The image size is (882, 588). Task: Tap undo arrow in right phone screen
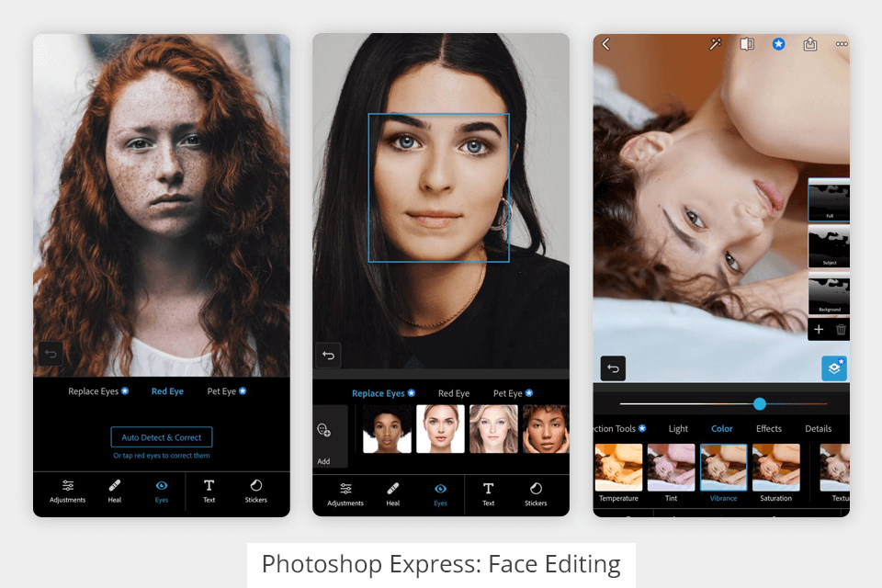point(613,368)
